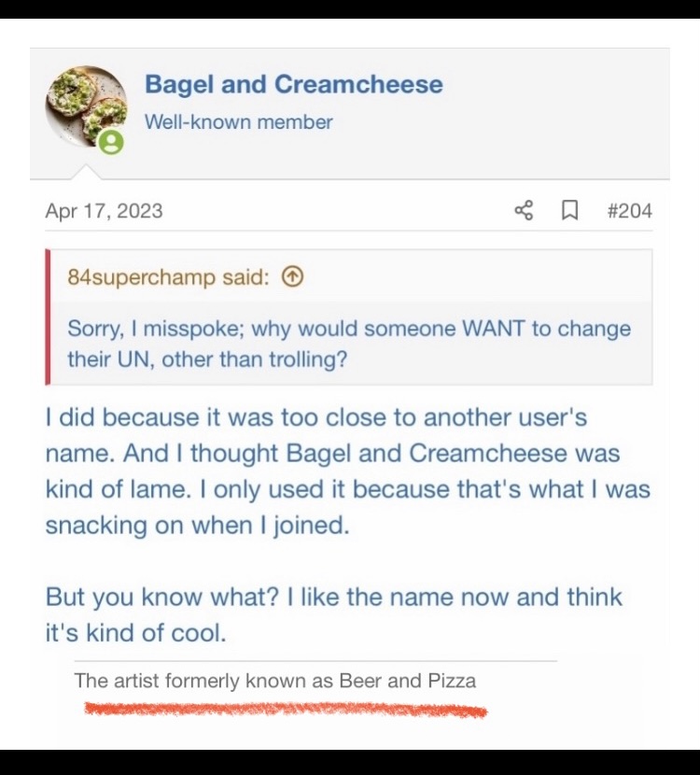Viewport: 700px width, 775px height.
Task: Click the quoted text about changing their UN
Action: (348, 343)
